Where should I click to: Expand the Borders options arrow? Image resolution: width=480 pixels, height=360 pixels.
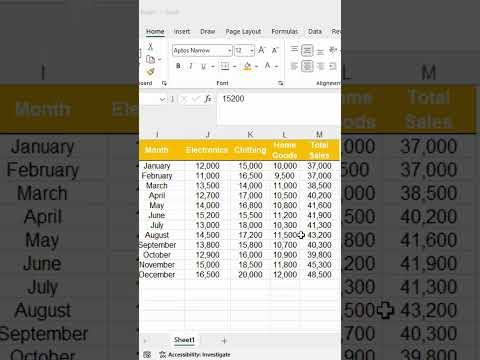click(x=235, y=66)
